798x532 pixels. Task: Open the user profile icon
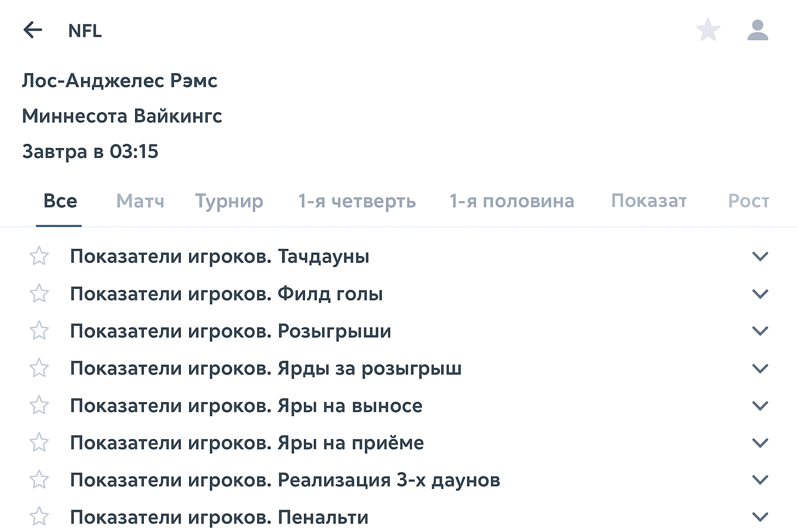[757, 30]
